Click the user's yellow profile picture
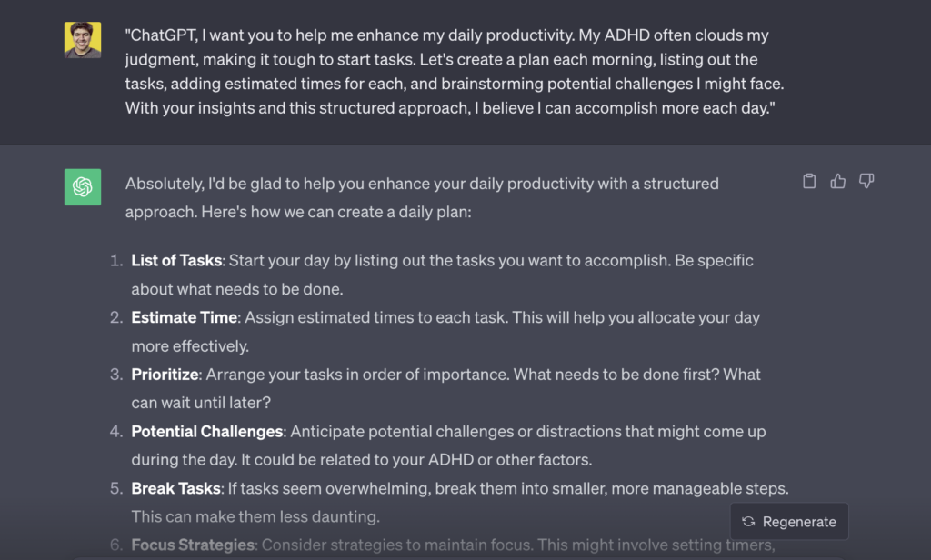Viewport: 931px width, 560px height. point(83,40)
